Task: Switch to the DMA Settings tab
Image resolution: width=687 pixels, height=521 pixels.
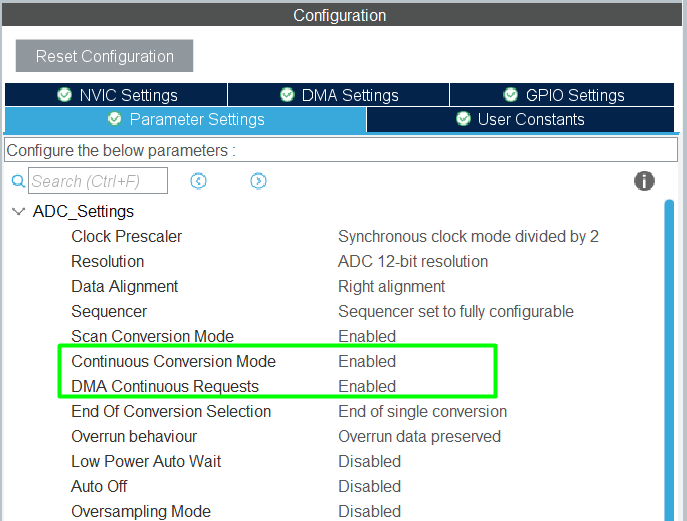Action: tap(339, 95)
